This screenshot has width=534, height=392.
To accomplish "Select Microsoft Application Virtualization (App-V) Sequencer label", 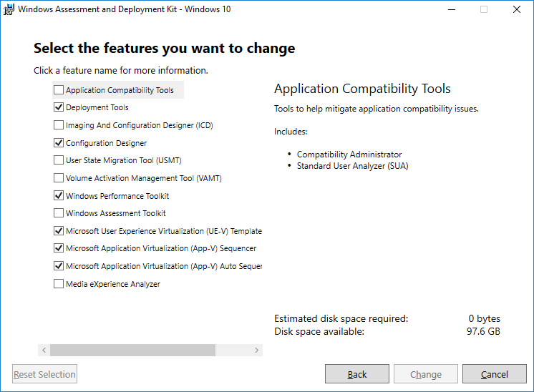I will pos(161,248).
